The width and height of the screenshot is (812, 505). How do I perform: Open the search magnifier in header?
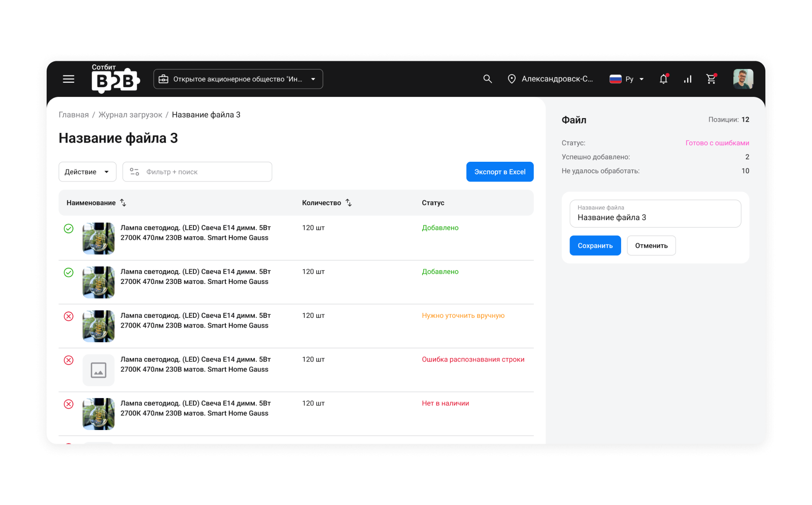pyautogui.click(x=488, y=79)
